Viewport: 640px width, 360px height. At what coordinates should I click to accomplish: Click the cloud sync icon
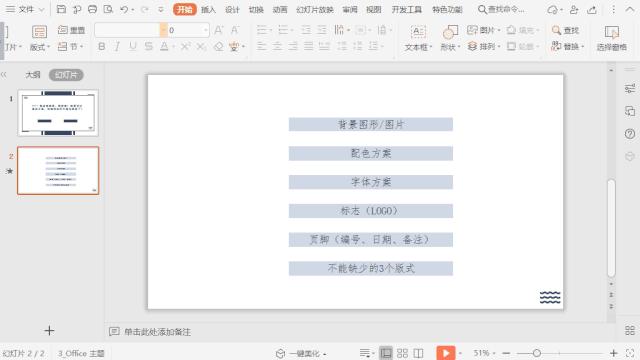[552, 9]
